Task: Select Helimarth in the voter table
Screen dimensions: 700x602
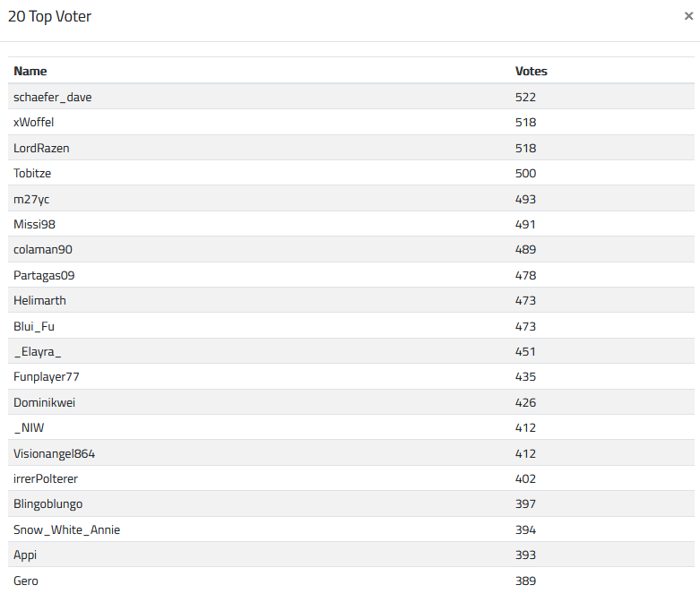Action: pyautogui.click(x=39, y=300)
